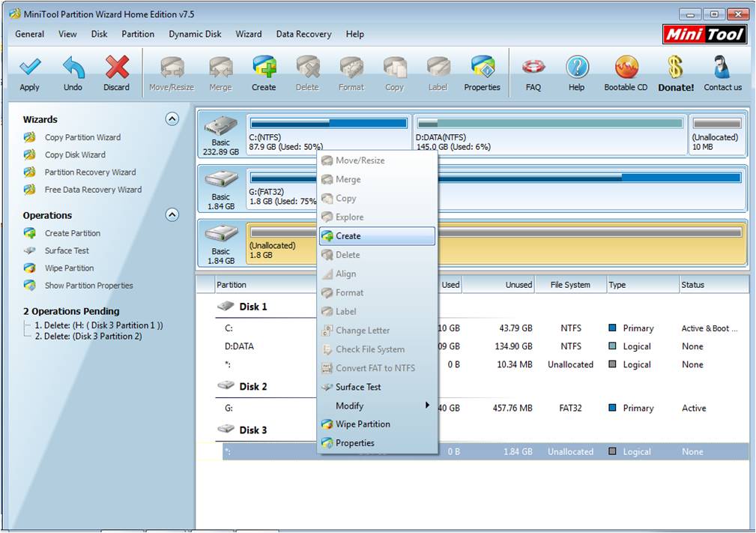Click Surface Test in Operations panel
The width and height of the screenshot is (756, 533).
(x=67, y=250)
